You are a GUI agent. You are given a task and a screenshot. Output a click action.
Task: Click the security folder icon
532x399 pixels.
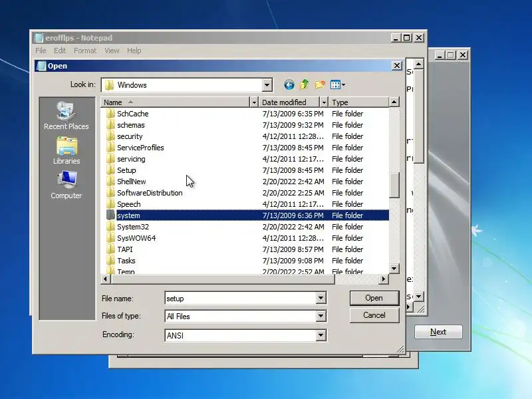(110, 136)
